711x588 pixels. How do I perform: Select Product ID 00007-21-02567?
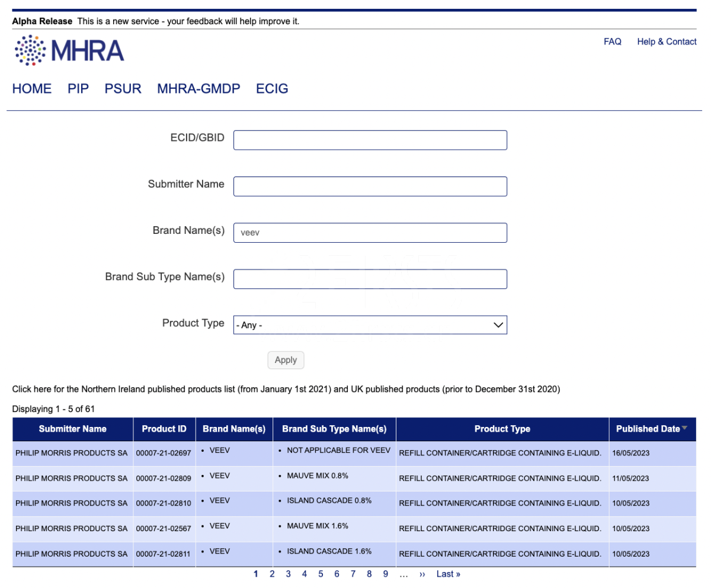point(164,529)
